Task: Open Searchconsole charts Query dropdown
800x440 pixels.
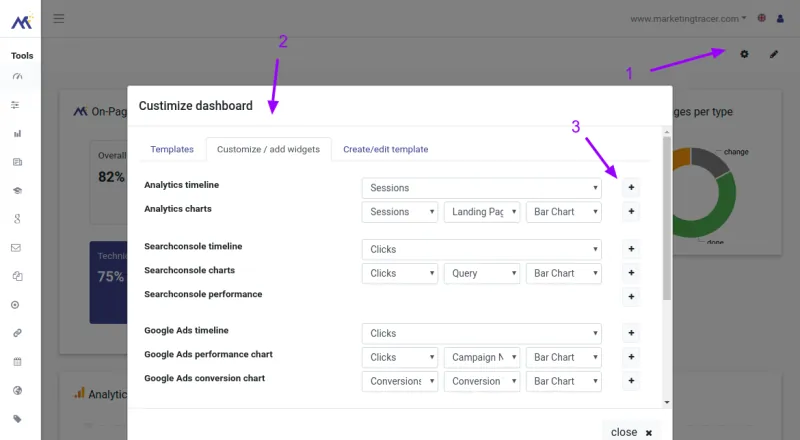Action: click(x=482, y=273)
